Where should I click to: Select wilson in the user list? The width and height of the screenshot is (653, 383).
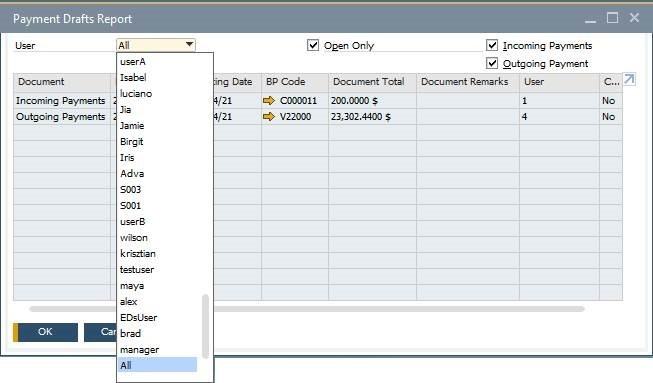tap(157, 238)
